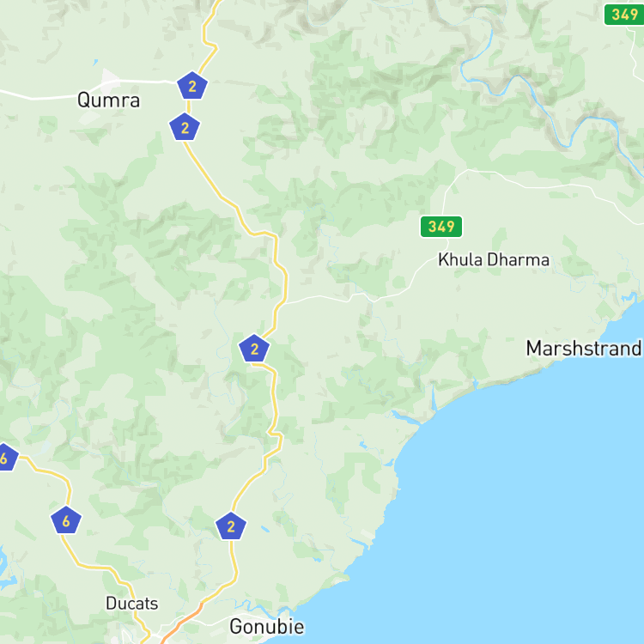Screen dimensions: 644x644
Task: Click the Gonubie town label
Action: pyautogui.click(x=267, y=626)
